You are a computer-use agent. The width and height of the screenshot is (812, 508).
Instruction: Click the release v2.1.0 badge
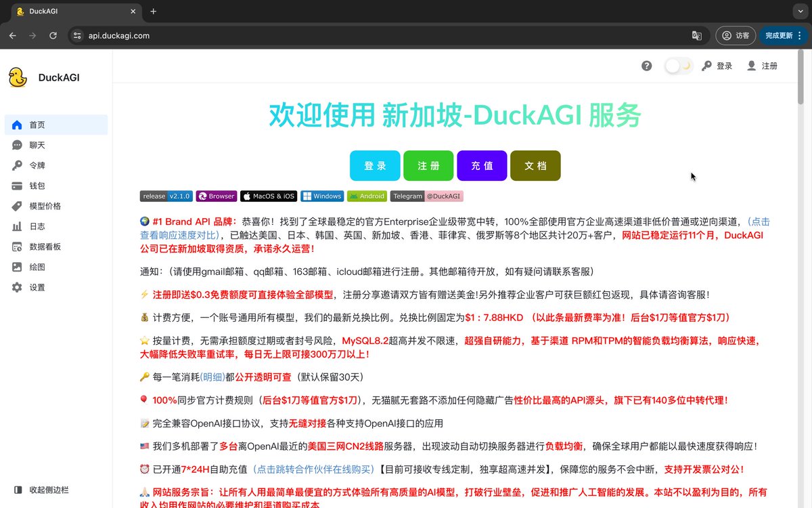166,196
